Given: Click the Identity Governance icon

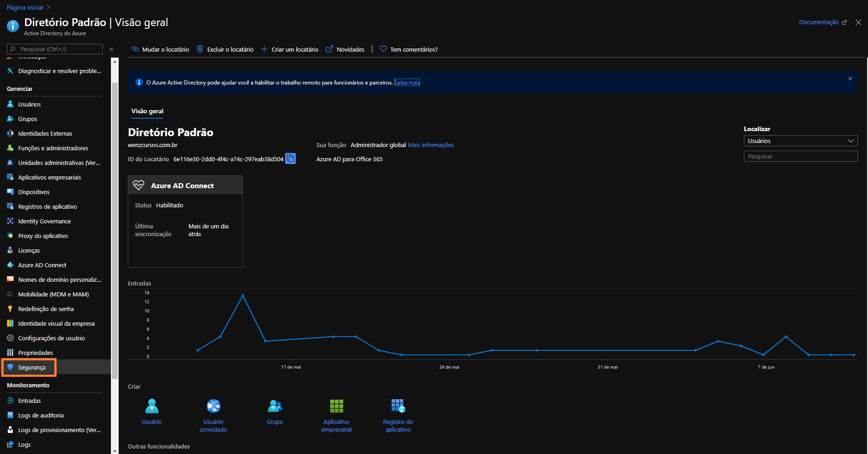Looking at the screenshot, I should pyautogui.click(x=10, y=221).
